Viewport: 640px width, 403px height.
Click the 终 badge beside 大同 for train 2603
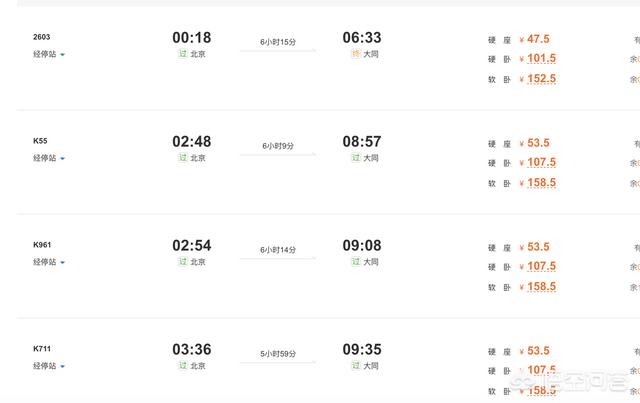(355, 54)
